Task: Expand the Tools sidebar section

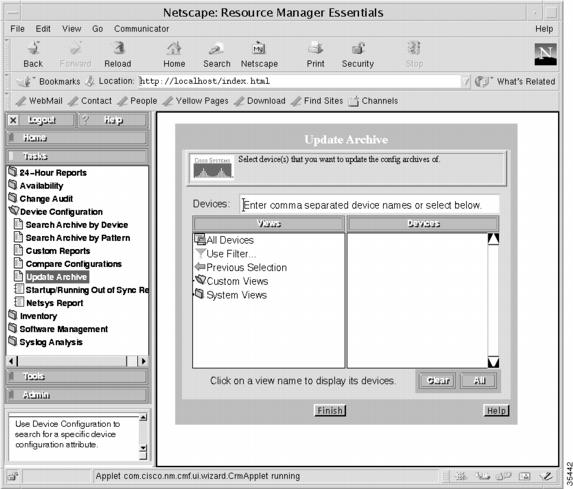Action: [77, 376]
